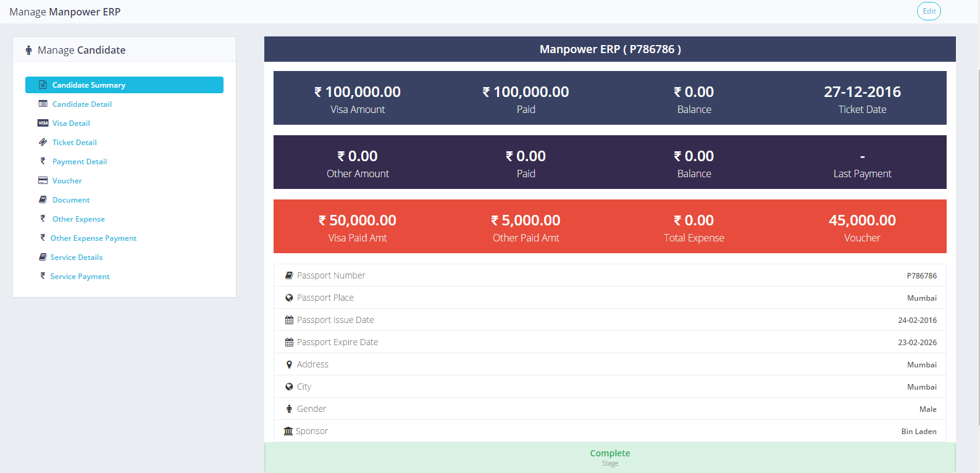This screenshot has height=473, width=980.
Task: Open Service Payment link
Action: [x=80, y=277]
